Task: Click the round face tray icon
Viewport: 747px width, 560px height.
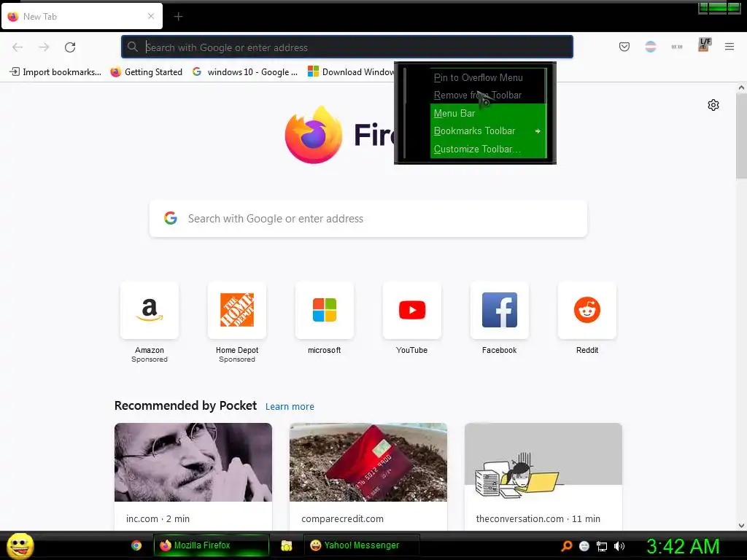Action: (x=584, y=546)
